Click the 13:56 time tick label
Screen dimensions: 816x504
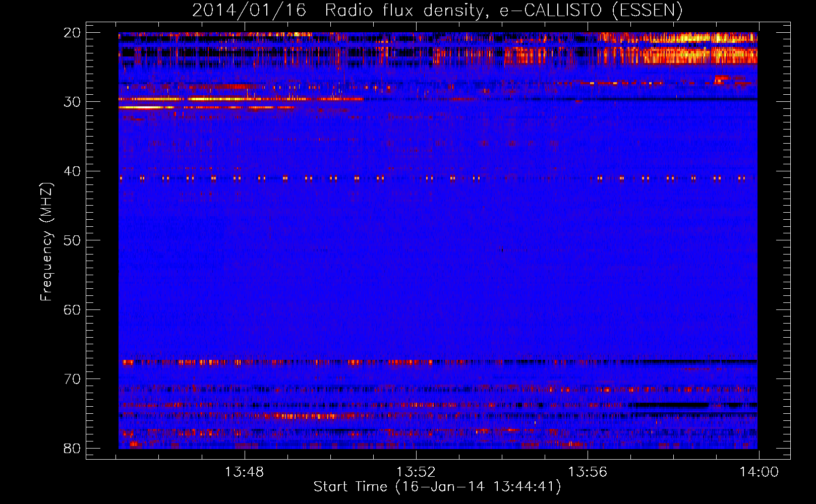[588, 472]
